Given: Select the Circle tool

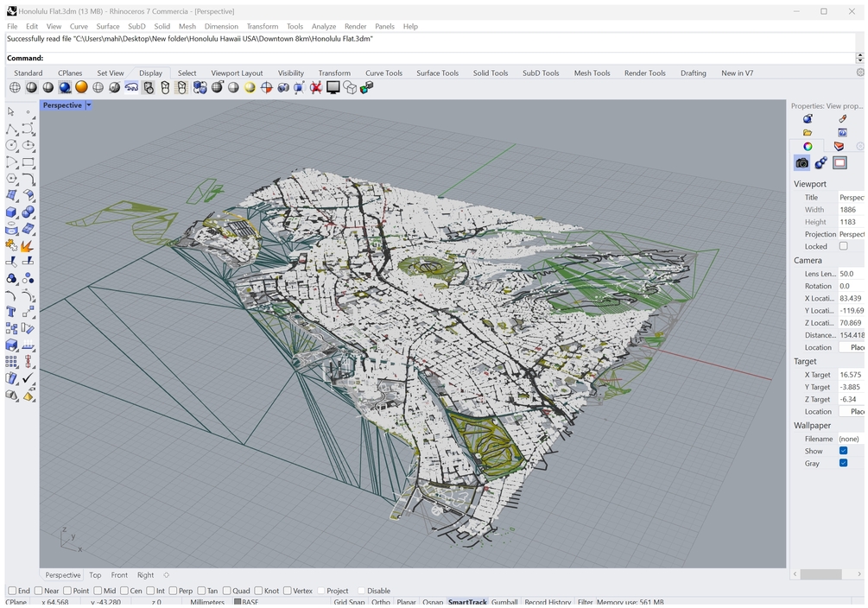Looking at the screenshot, I should coord(11,146).
